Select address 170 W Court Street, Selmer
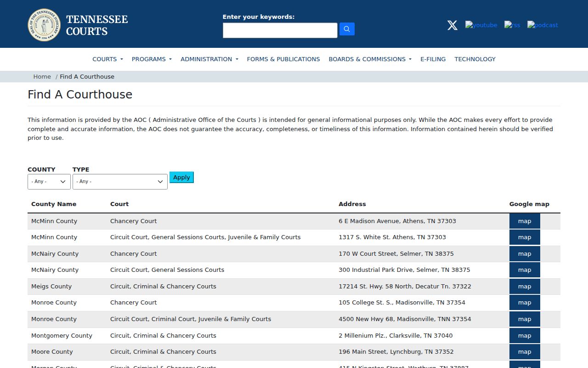Screen dimensions: 588x368 click(396, 253)
